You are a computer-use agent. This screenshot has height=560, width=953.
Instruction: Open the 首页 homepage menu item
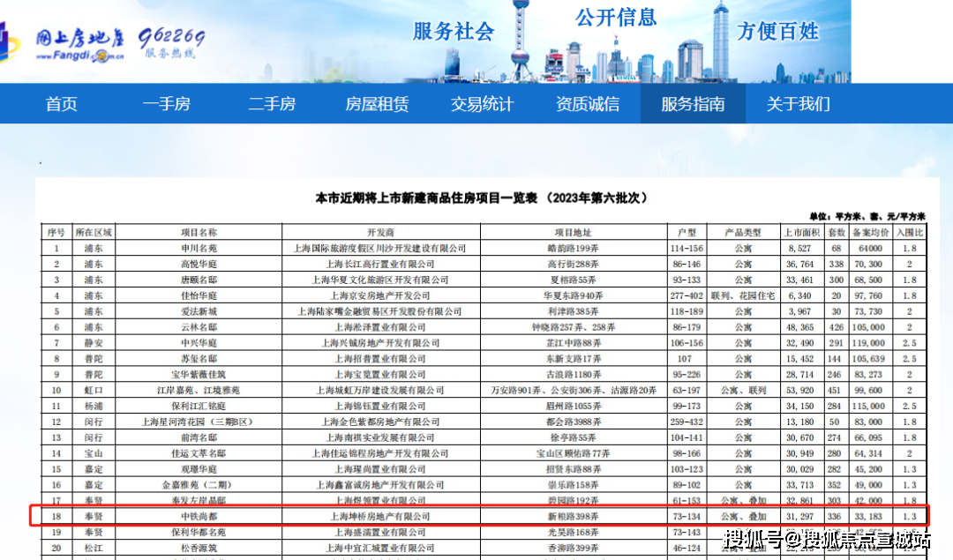[x=61, y=103]
